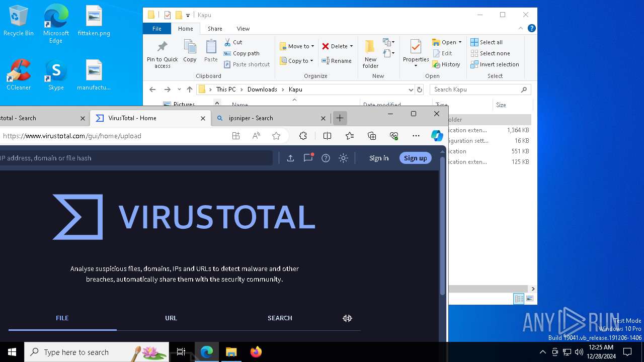Click Rename in Organize group
Image resolution: width=644 pixels, height=362 pixels.
tap(337, 61)
